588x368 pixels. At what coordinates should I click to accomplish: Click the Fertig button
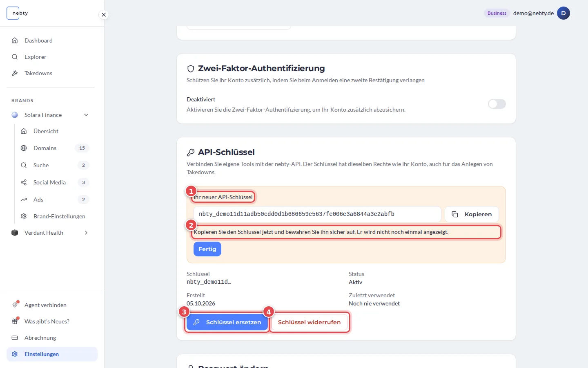pos(207,249)
